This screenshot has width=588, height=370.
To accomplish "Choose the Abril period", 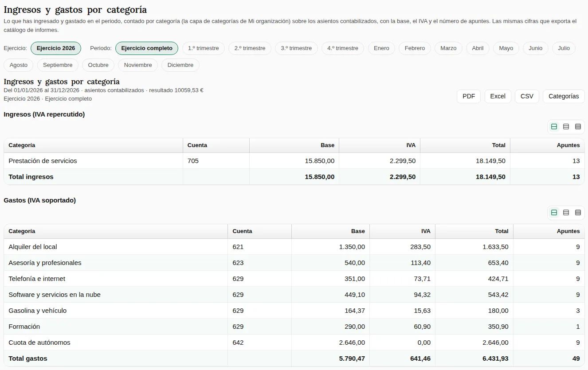I will click(478, 48).
